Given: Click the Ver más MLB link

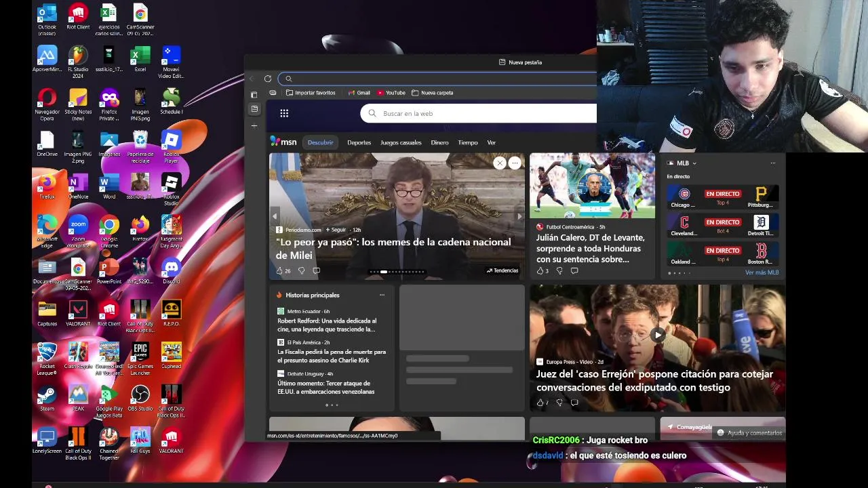Looking at the screenshot, I should pos(762,272).
